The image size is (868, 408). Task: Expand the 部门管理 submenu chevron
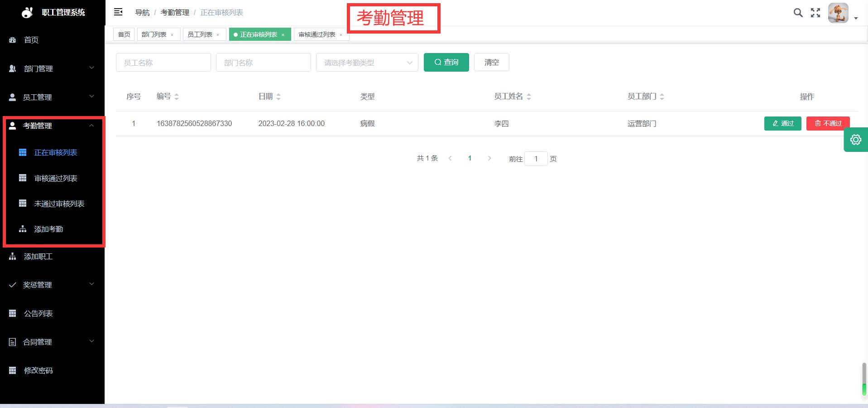click(91, 68)
